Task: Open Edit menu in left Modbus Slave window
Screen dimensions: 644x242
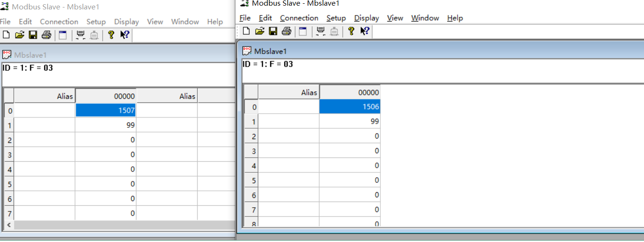Action: [x=25, y=22]
